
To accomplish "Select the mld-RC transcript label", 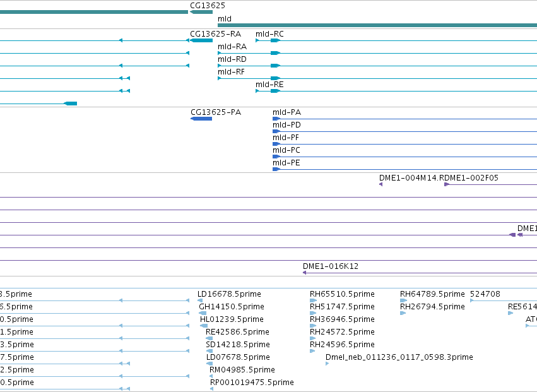I will 269,34.
